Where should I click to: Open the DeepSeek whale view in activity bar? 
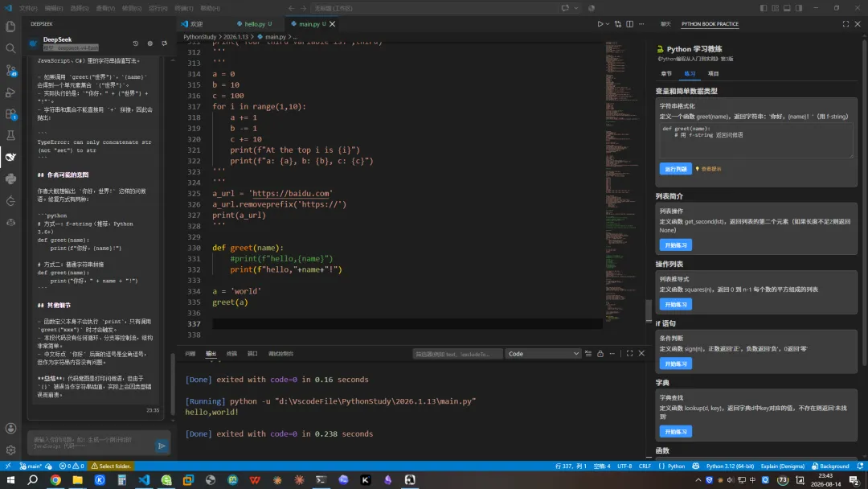coord(10,158)
